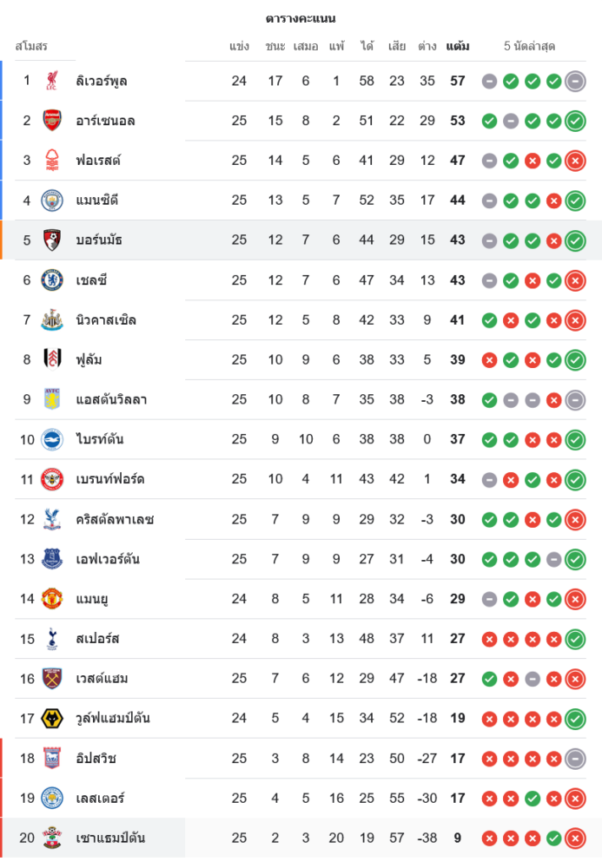This screenshot has width=602, height=868.
Task: Open the ลิเวอร์พูล team link
Action: 102,81
